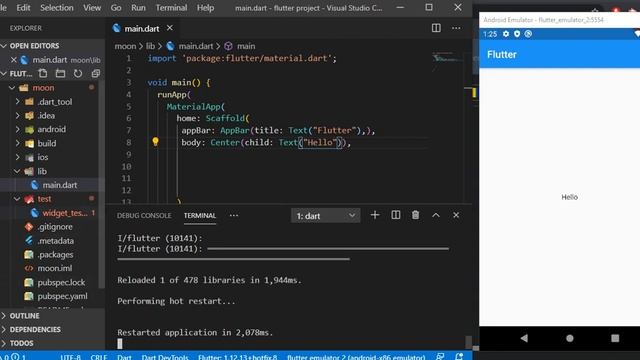Screen dimensions: 640x360
Task: Close the terminal panel
Action: pos(456,215)
